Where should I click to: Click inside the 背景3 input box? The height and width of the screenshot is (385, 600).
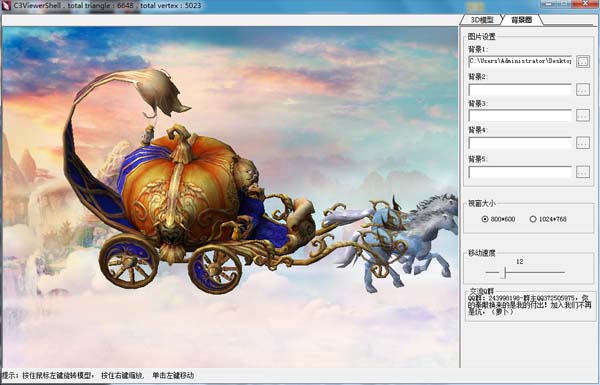(520, 115)
